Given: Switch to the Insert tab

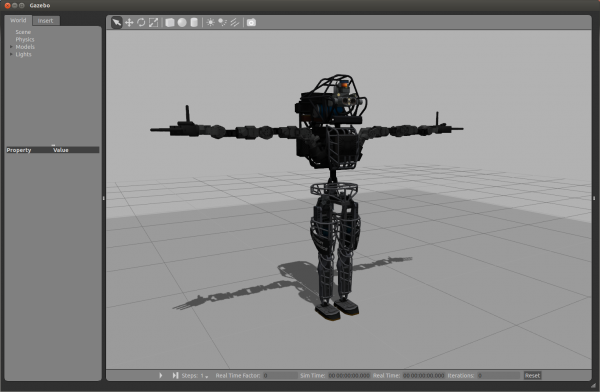Looking at the screenshot, I should coord(46,21).
